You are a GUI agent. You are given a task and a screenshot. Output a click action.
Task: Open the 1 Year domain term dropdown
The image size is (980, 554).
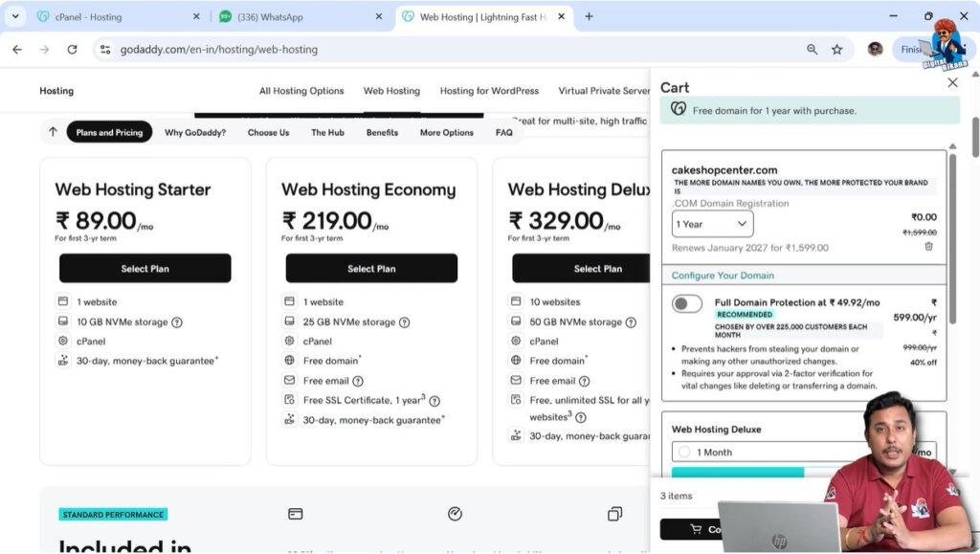click(712, 224)
